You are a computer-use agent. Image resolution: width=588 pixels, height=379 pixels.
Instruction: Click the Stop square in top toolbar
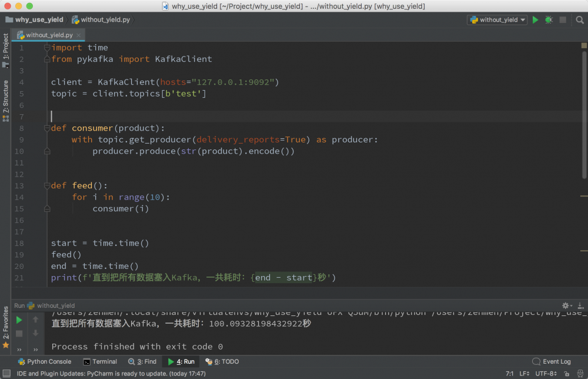(563, 19)
